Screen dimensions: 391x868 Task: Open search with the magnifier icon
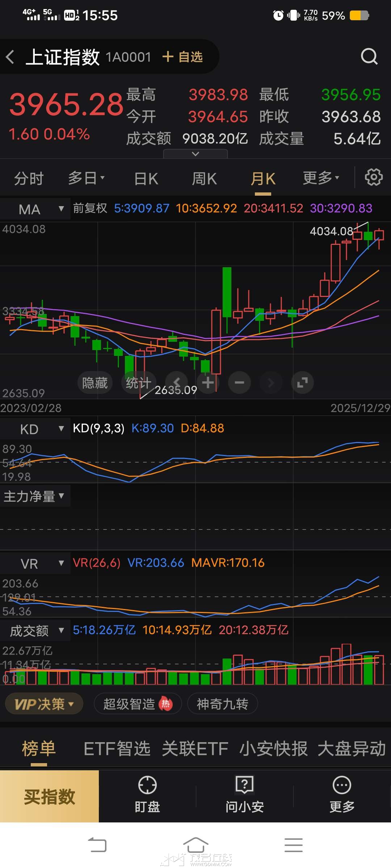369,56
